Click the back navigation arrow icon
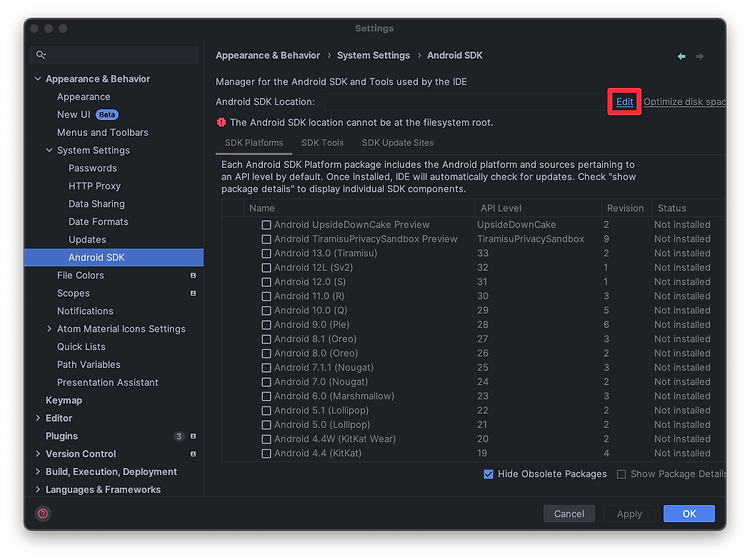This screenshot has width=750, height=560. point(681,56)
